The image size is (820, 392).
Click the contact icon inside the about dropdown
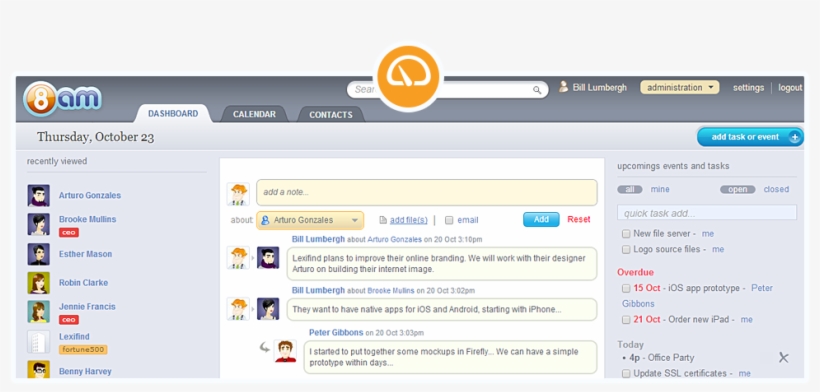point(265,220)
